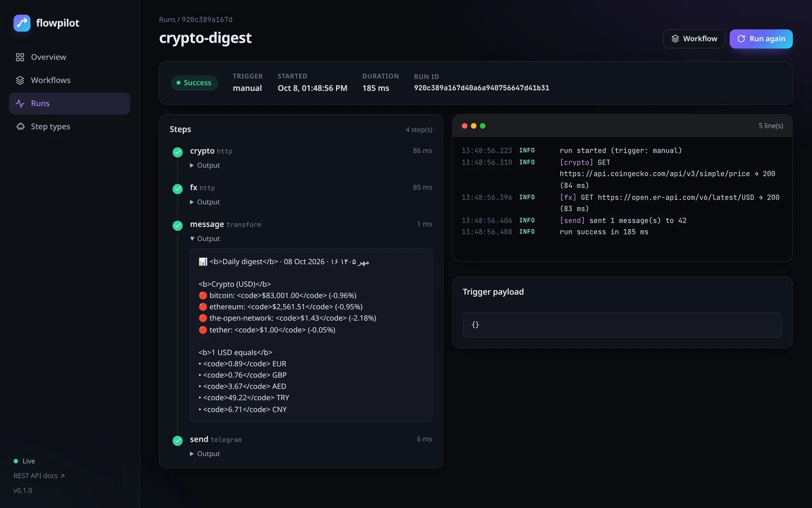Click the crypto step success checkmark
The height and width of the screenshot is (508, 812).
coord(178,152)
